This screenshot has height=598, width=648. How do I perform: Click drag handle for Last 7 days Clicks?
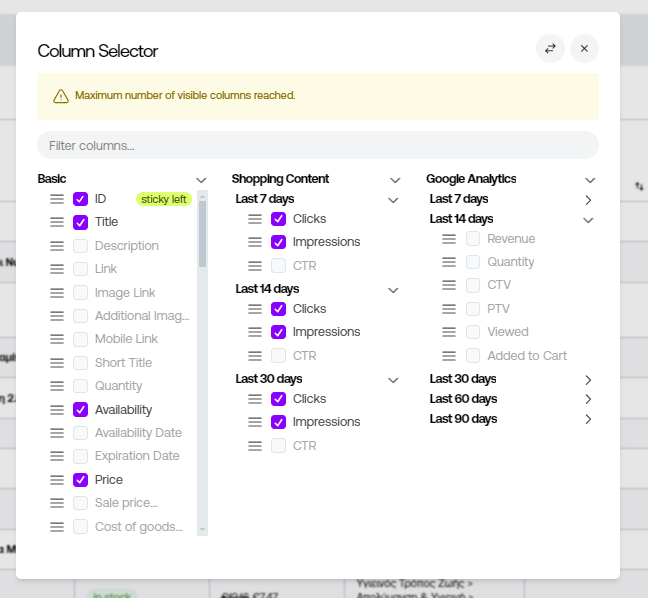[255, 219]
